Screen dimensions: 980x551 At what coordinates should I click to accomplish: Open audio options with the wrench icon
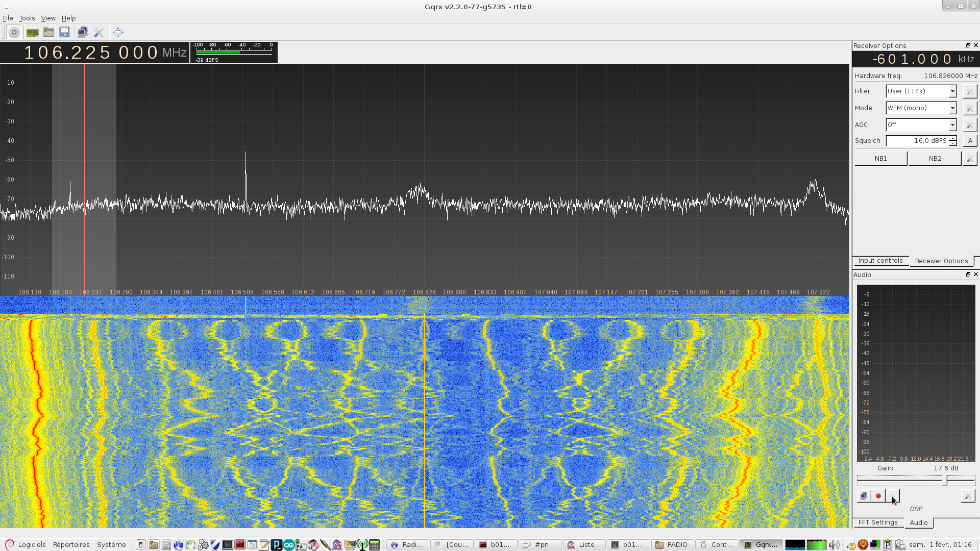coord(968,496)
